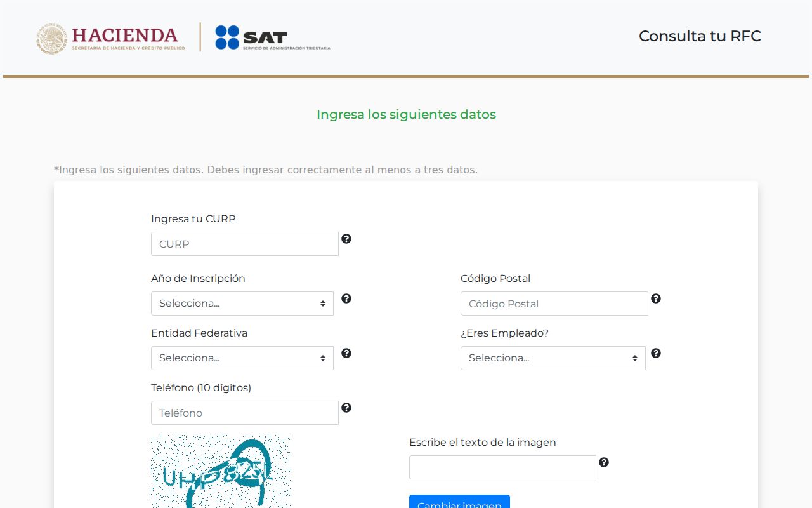Click the 'Año de Inscripción' label
Viewport: 812px width, 508px height.
(198, 278)
